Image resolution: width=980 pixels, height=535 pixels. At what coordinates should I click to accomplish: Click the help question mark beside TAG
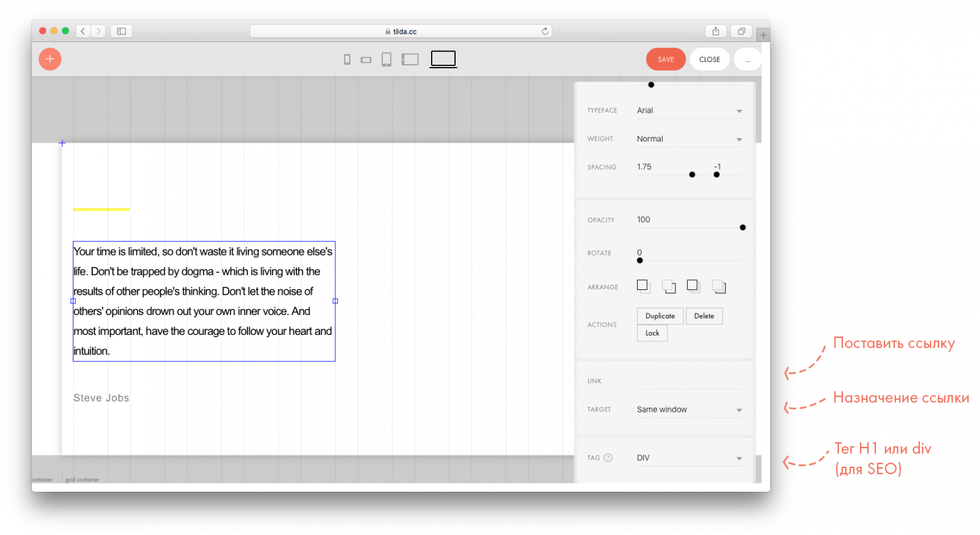tap(608, 458)
